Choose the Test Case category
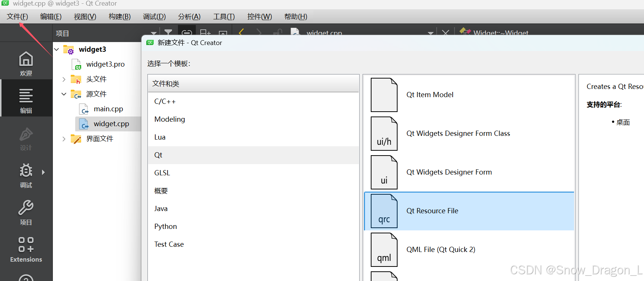644x281 pixels. point(253,244)
